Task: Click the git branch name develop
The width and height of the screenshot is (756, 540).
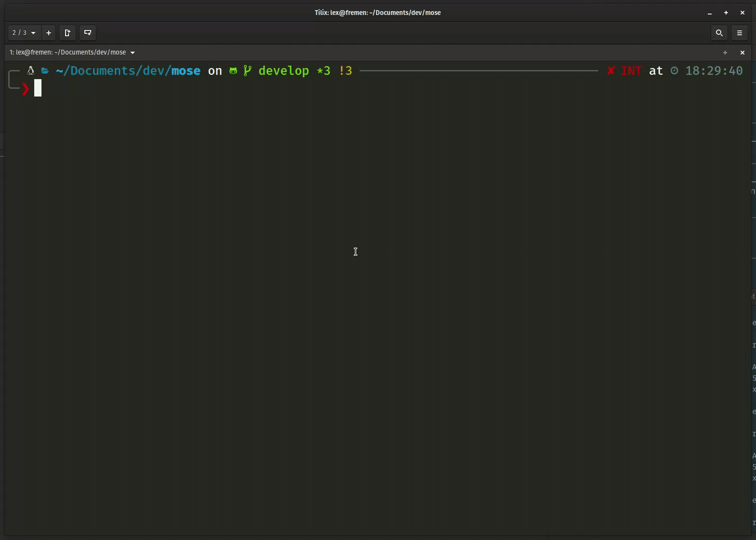Action: [283, 71]
